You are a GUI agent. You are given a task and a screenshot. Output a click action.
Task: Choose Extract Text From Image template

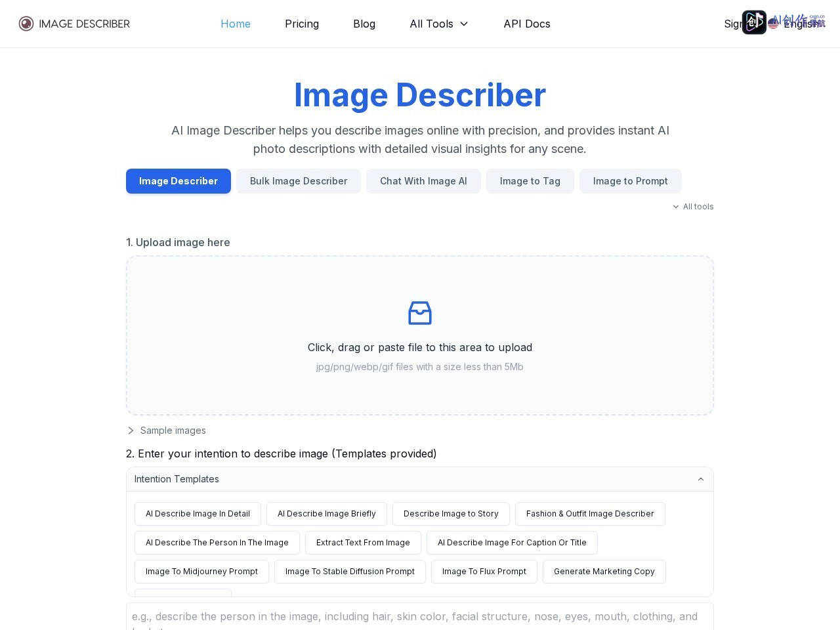(x=363, y=543)
